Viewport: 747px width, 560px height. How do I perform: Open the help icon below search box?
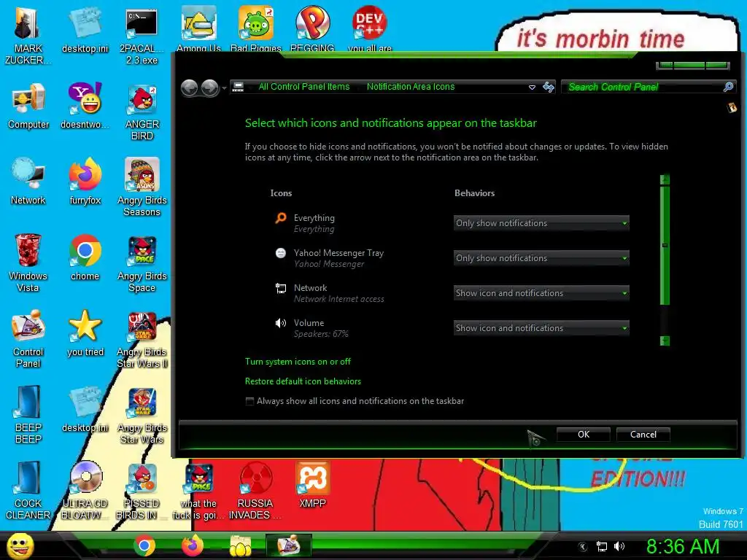click(x=732, y=108)
